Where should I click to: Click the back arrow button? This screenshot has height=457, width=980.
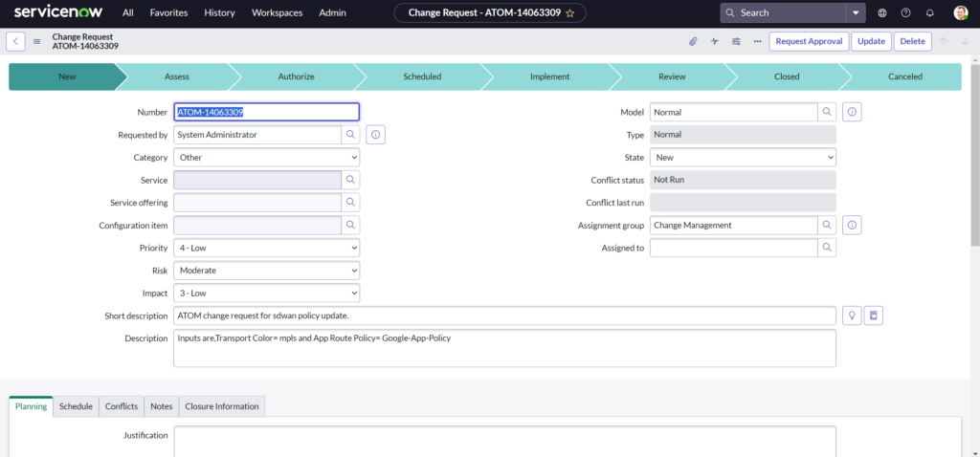(x=15, y=41)
